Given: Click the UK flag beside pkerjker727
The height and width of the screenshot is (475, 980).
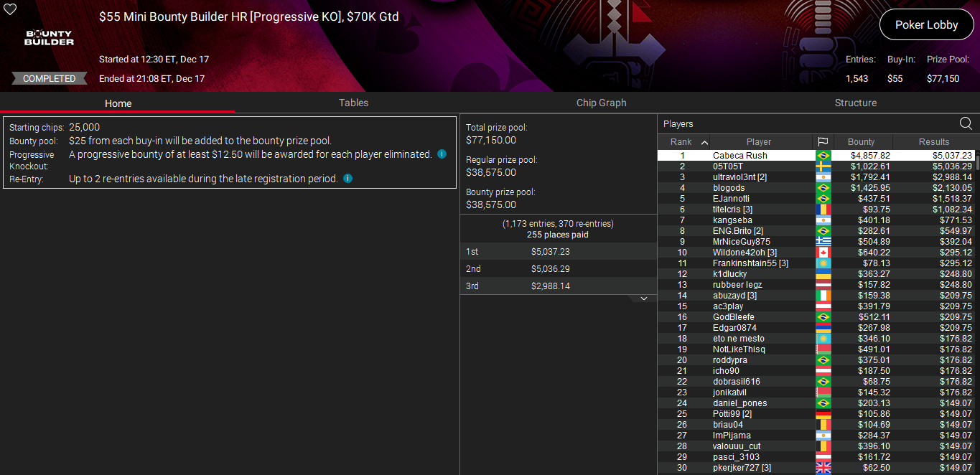Looking at the screenshot, I should click(x=823, y=467).
